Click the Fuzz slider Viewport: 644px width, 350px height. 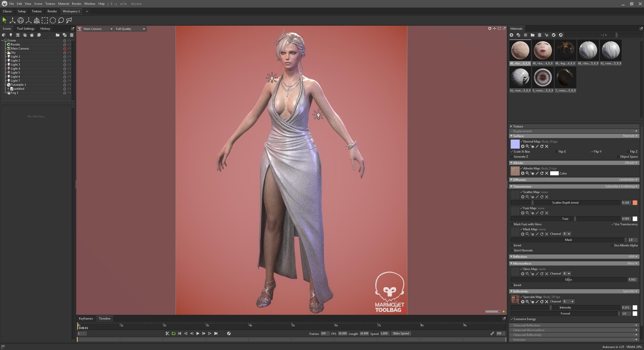point(566,219)
